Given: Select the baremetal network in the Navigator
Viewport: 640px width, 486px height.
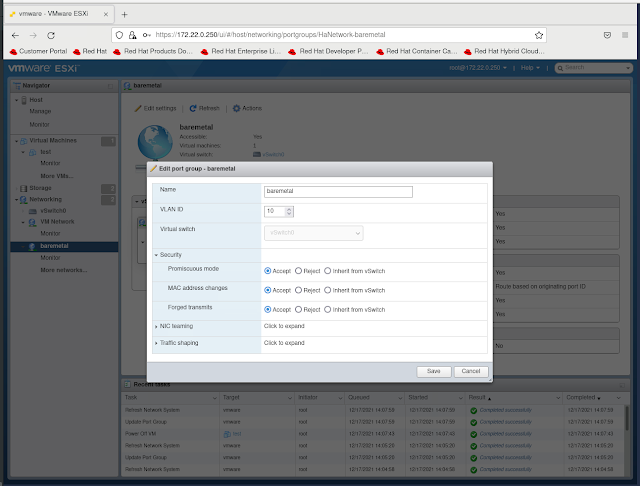Looking at the screenshot, I should [x=64, y=246].
